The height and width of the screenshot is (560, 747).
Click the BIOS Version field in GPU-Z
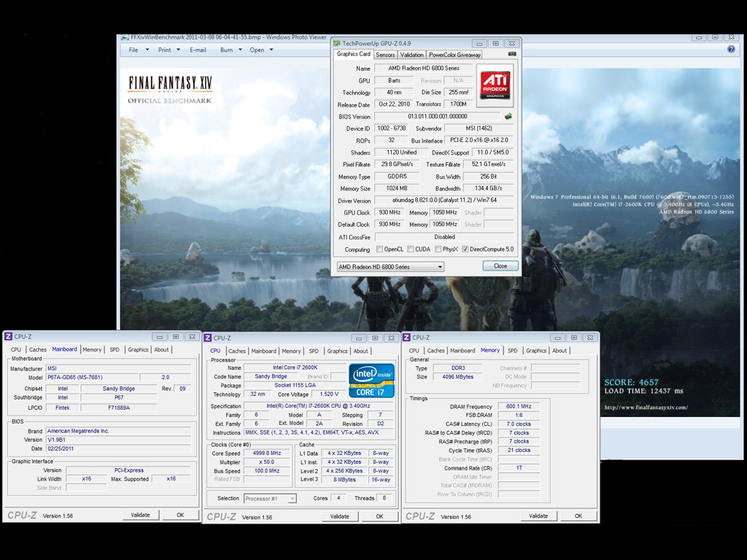438,116
